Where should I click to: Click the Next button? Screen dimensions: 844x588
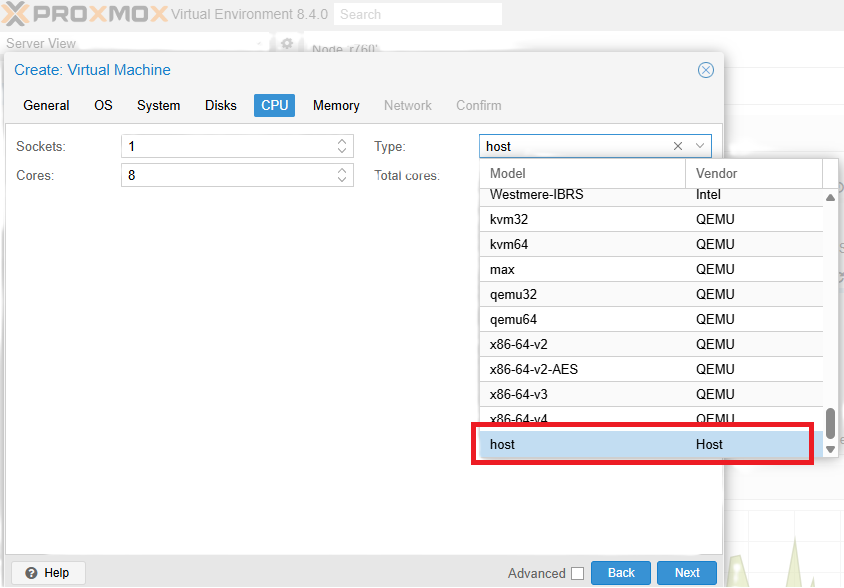point(687,573)
